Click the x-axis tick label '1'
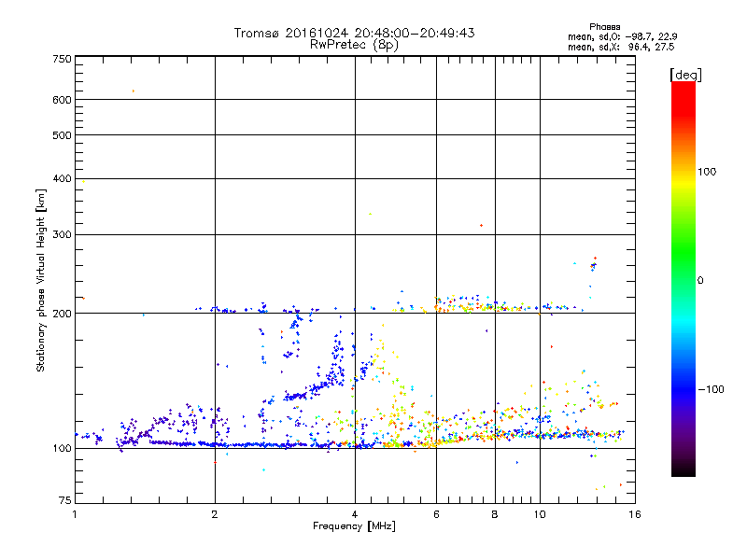 tap(75, 514)
